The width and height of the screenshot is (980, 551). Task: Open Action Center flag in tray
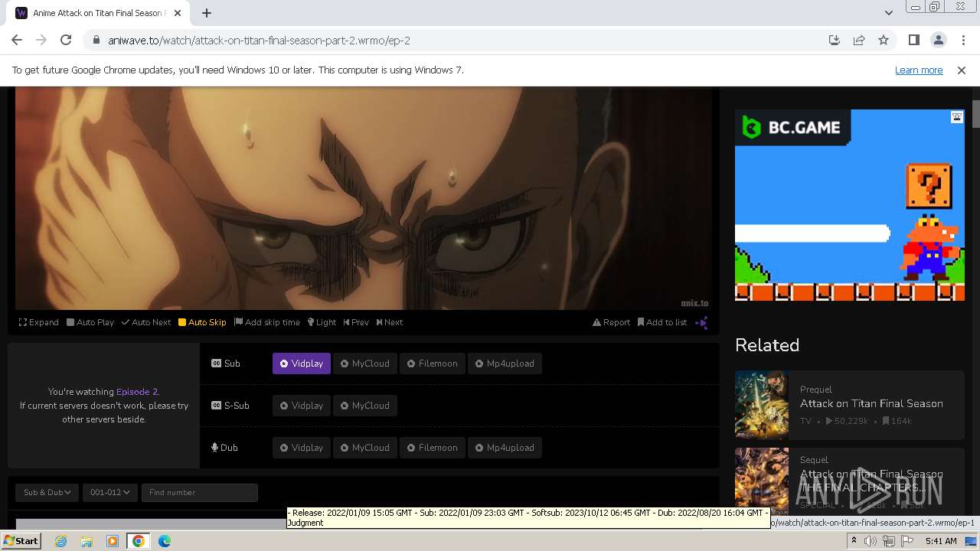906,541
